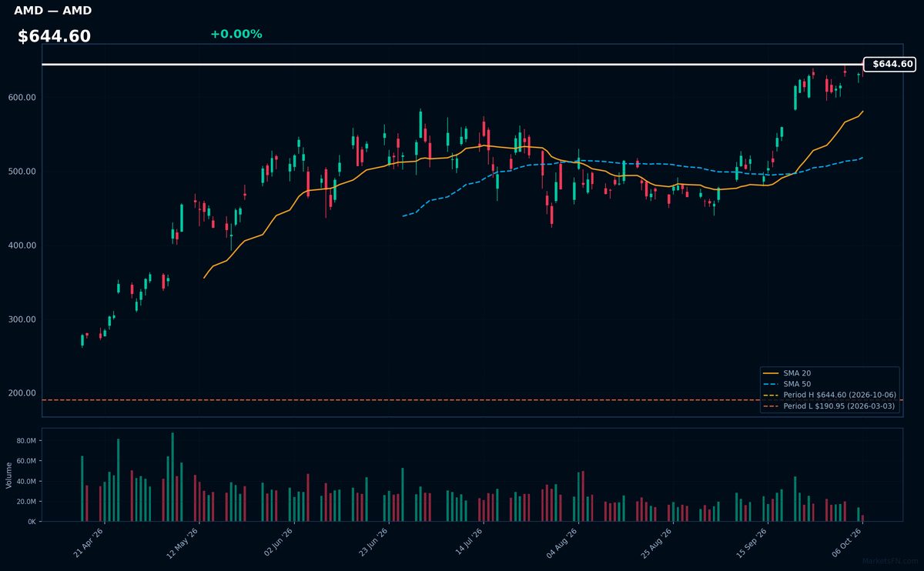Click the 40.0M volume axis label

tap(26, 482)
